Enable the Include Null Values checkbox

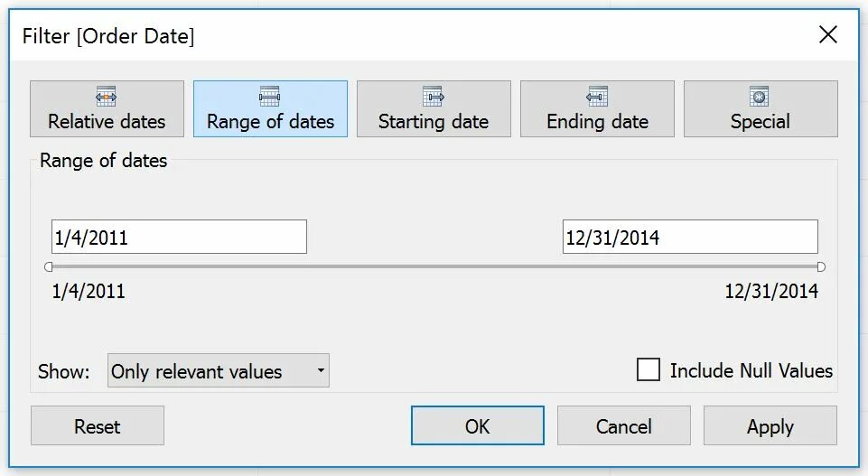[649, 370]
